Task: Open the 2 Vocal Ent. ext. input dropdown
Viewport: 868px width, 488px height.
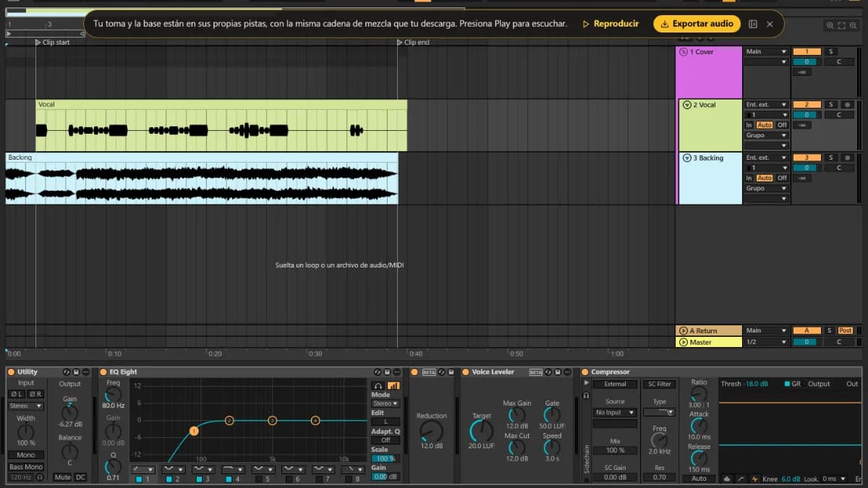Action: tap(766, 105)
